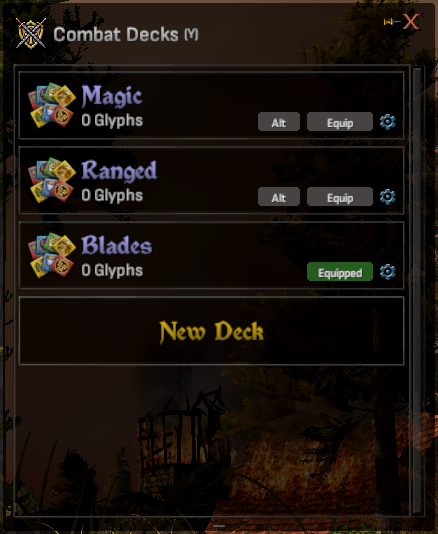
Task: Select the Ranged deck name
Action: [x=119, y=171]
